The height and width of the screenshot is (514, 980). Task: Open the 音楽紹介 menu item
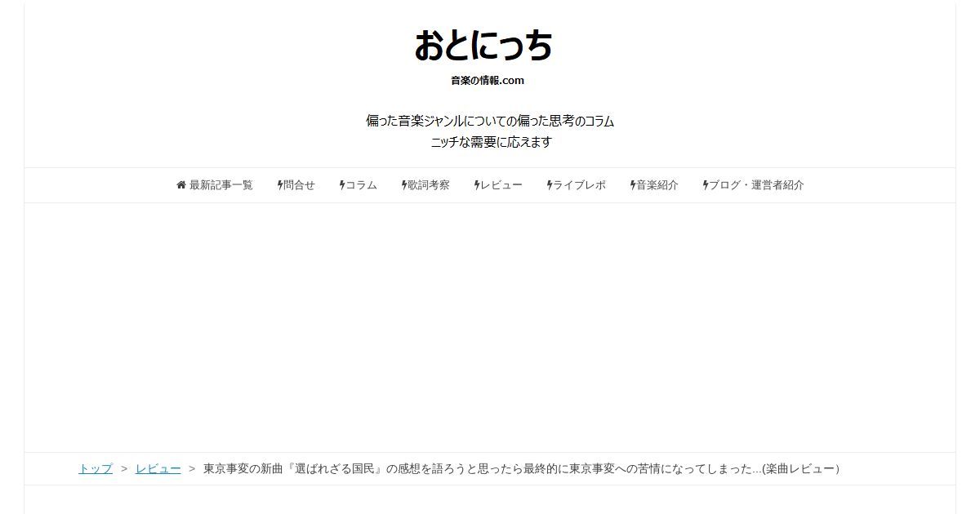click(654, 185)
